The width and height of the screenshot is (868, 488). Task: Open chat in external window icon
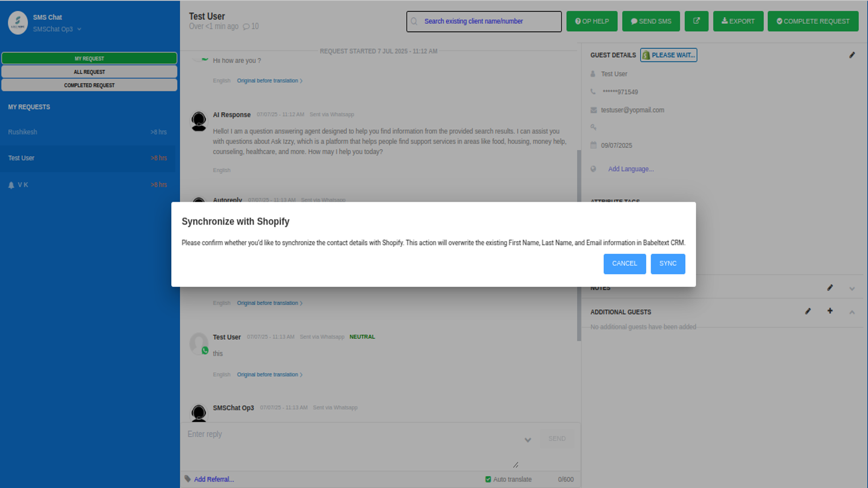coord(697,21)
